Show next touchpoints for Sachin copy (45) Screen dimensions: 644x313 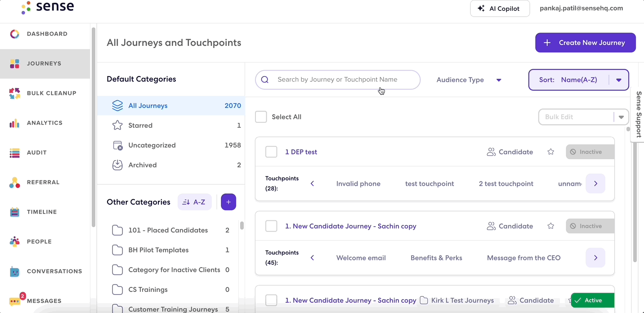[595, 258]
